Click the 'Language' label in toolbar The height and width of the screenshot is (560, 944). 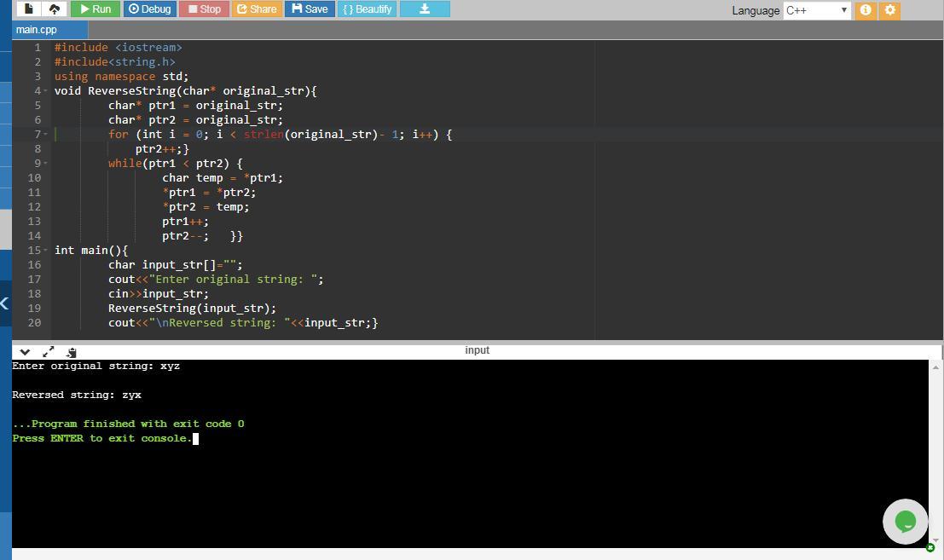click(755, 11)
